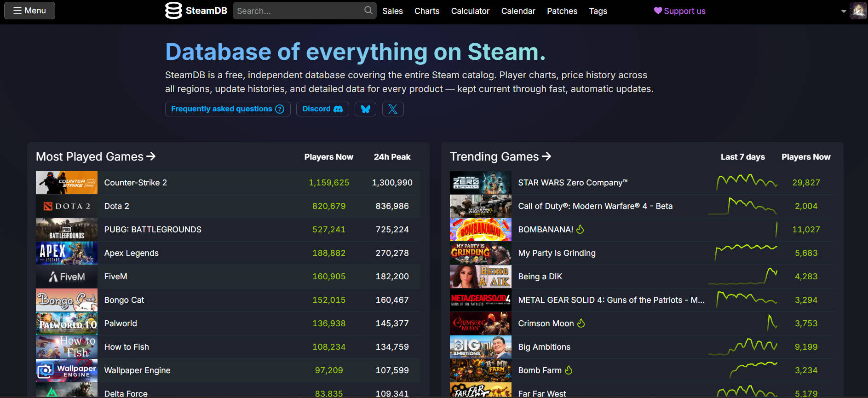
Task: Open the Charts page
Action: pyautogui.click(x=427, y=11)
